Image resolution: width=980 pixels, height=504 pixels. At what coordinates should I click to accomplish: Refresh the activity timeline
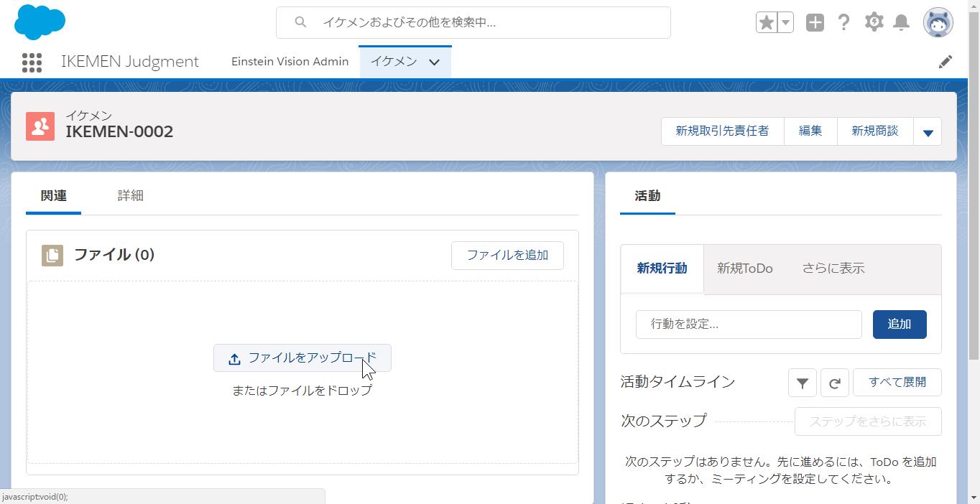tap(834, 383)
